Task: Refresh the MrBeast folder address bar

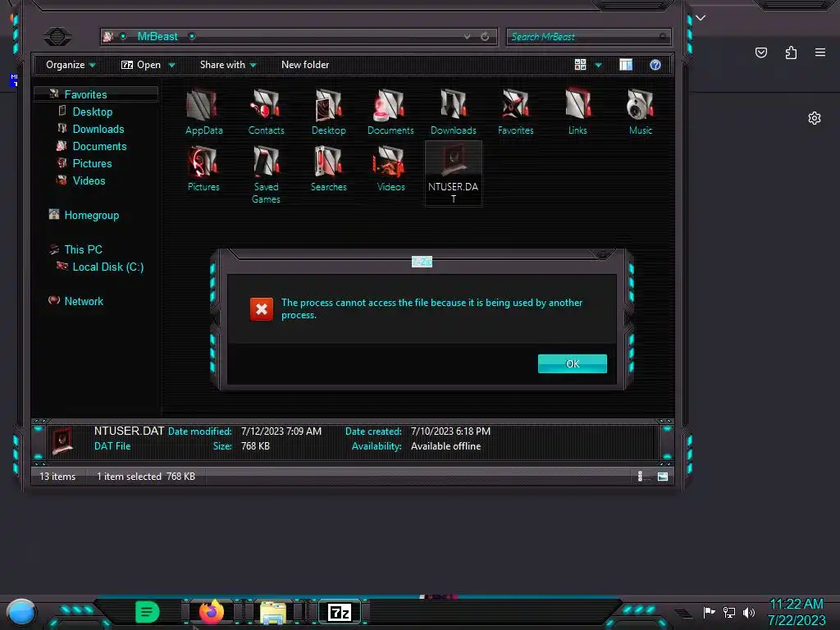Action: click(x=485, y=36)
